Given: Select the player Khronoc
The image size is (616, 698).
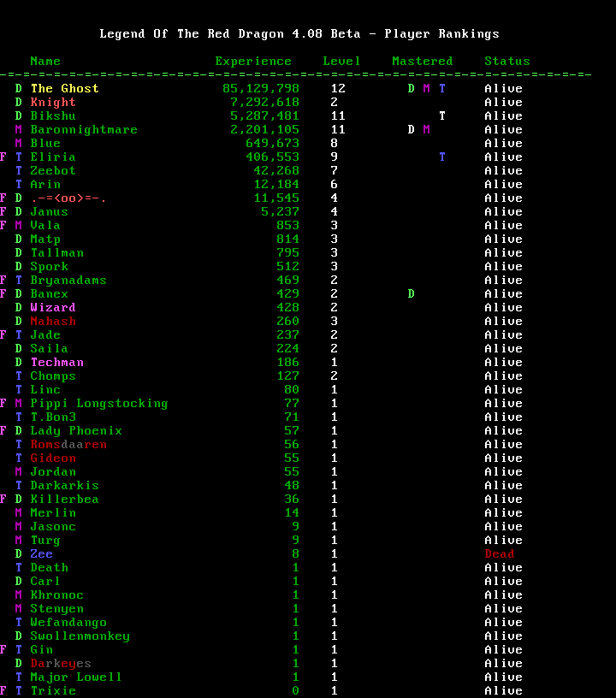Looking at the screenshot, I should [57, 595].
